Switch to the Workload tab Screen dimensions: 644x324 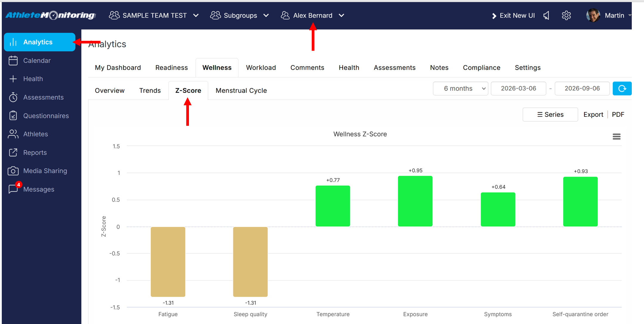coord(261,68)
